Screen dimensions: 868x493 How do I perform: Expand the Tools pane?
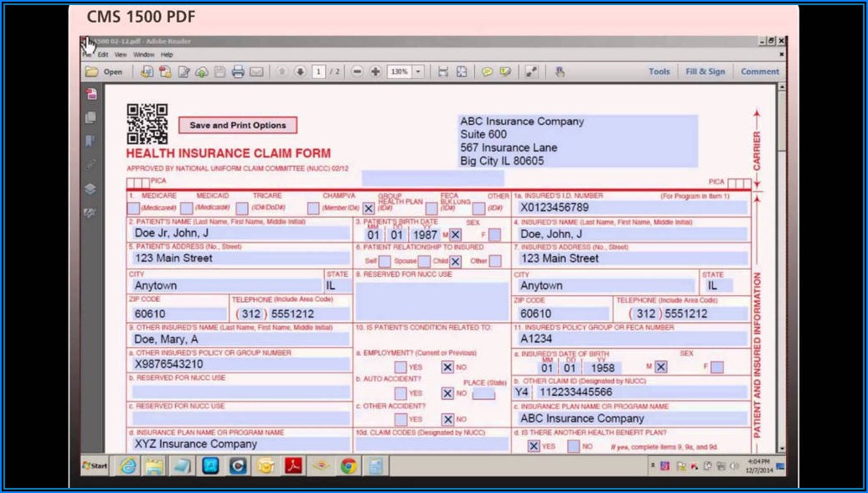click(x=659, y=72)
